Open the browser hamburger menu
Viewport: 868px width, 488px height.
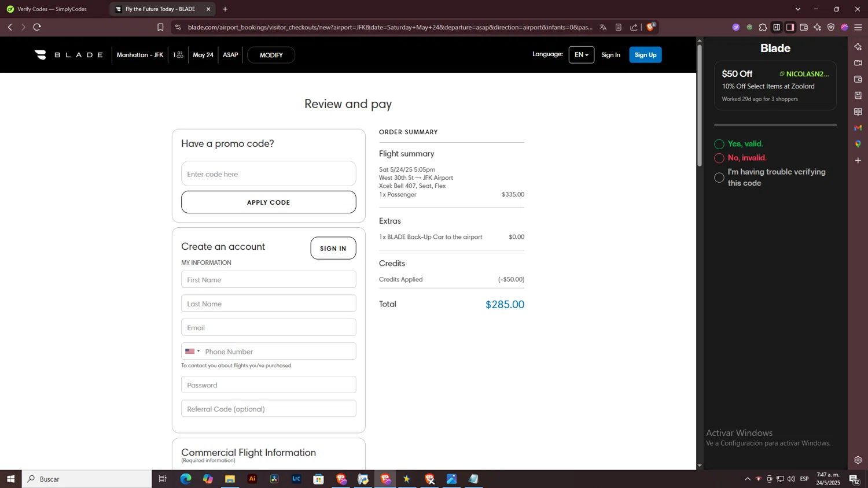point(858,27)
